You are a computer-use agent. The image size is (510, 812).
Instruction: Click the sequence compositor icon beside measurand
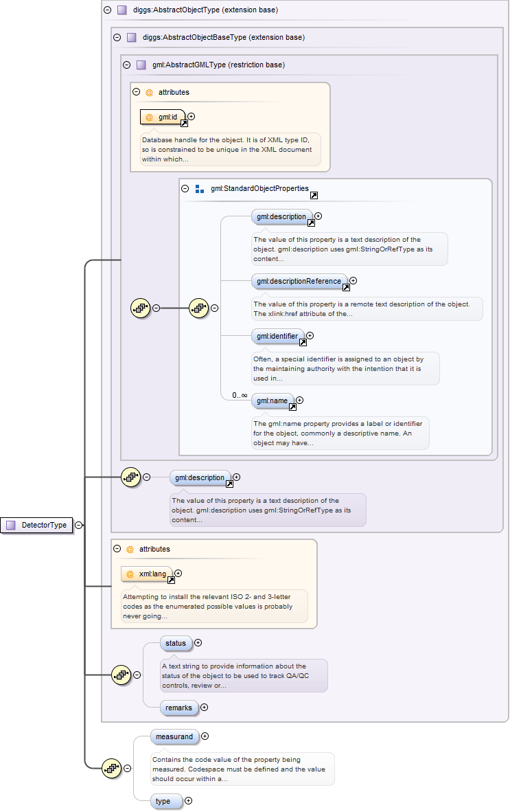111,768
